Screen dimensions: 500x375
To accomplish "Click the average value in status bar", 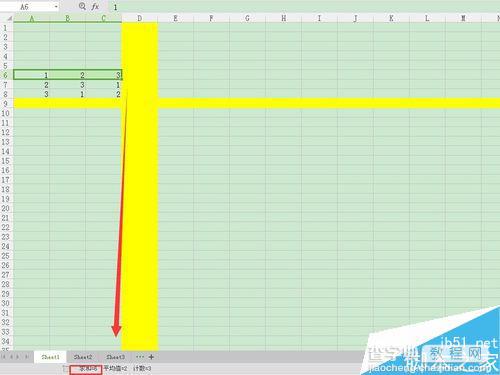I will (x=115, y=369).
